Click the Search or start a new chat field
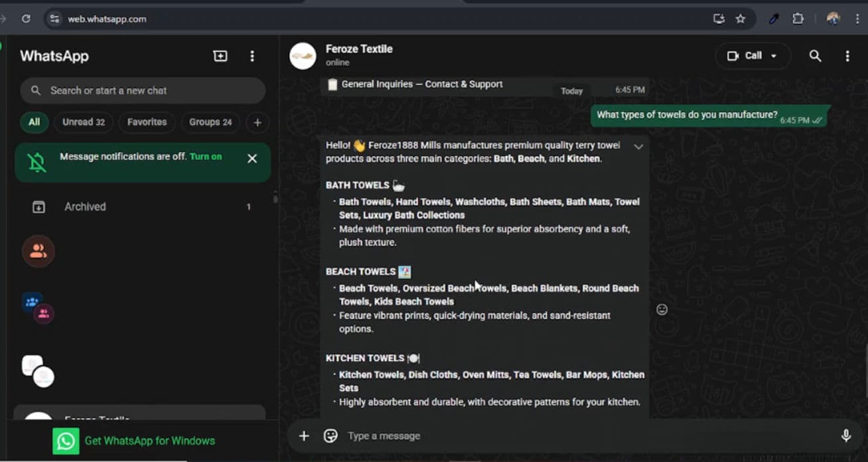 (x=143, y=90)
